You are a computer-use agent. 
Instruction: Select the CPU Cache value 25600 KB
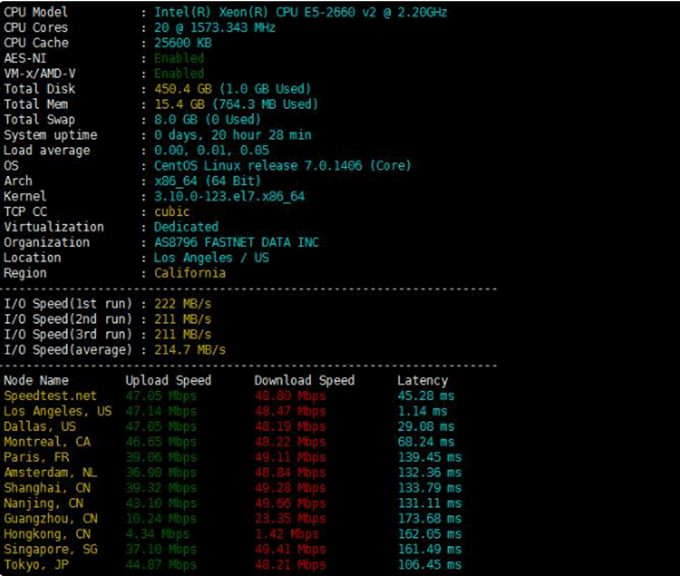pyautogui.click(x=182, y=43)
